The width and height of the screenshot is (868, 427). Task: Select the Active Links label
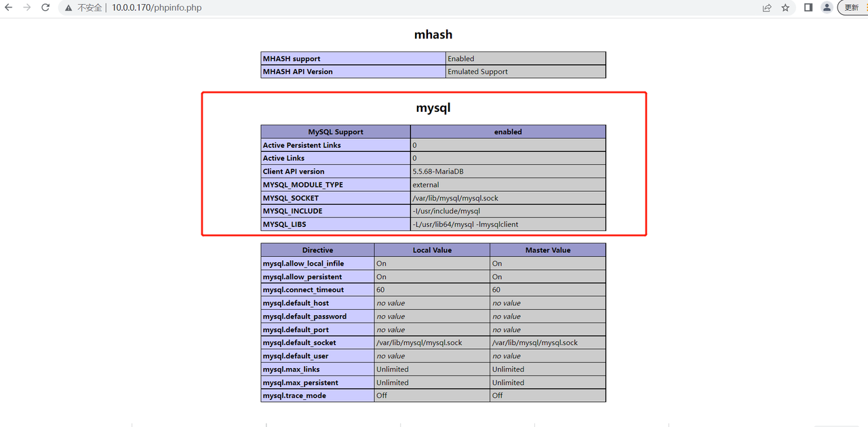[283, 158]
